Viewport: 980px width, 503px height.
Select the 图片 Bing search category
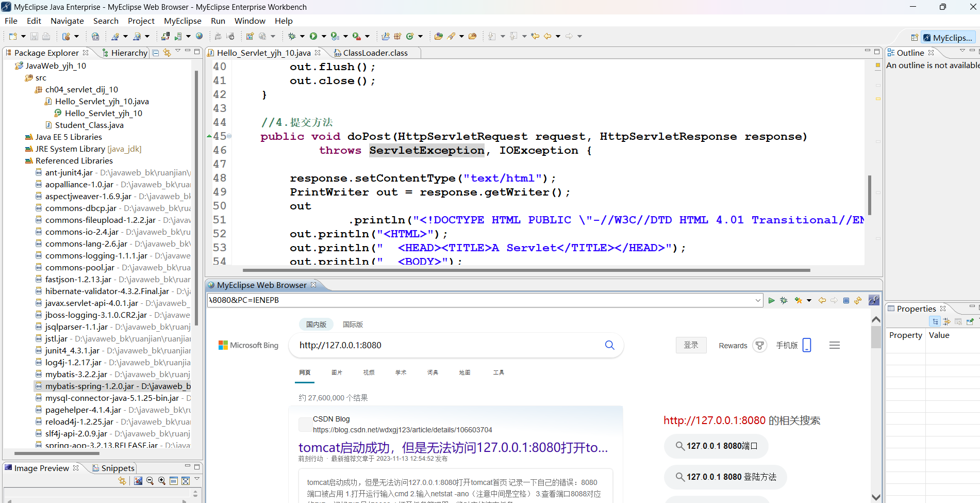pos(337,372)
